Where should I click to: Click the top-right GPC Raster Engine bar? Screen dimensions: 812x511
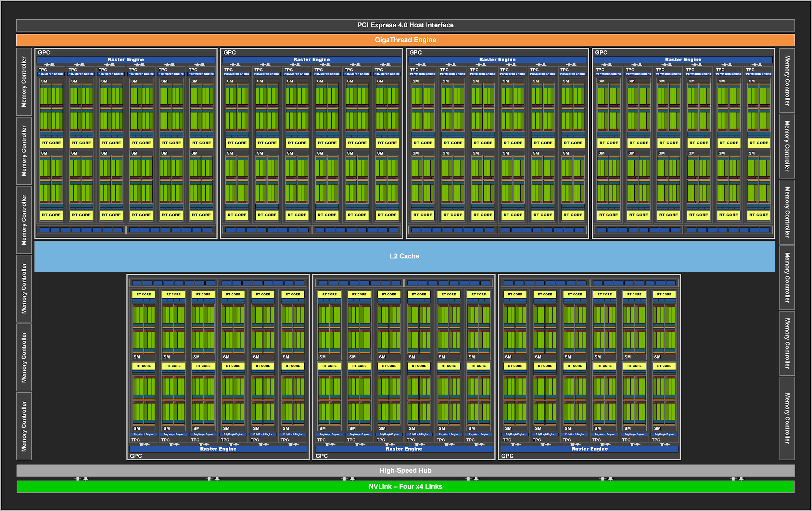pos(683,60)
